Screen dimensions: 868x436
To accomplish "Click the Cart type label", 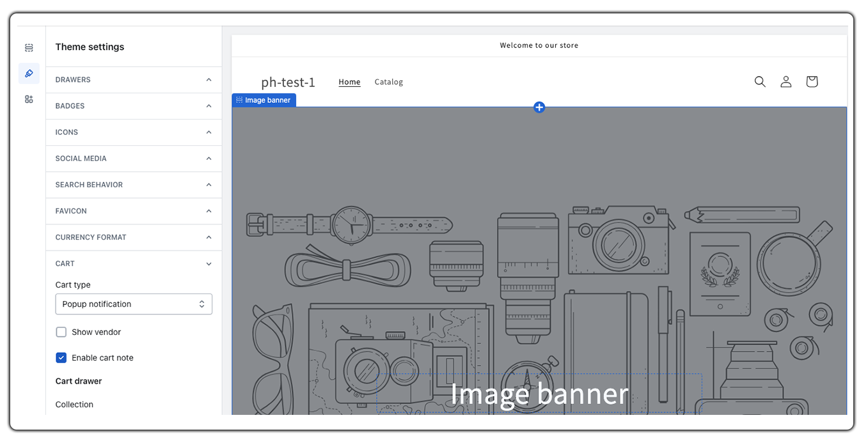I will [73, 285].
